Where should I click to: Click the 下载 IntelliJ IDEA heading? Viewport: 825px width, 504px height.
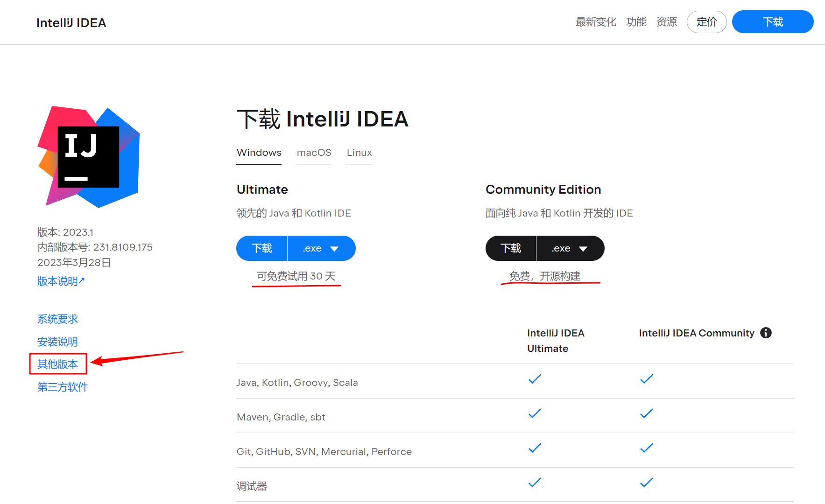point(323,119)
